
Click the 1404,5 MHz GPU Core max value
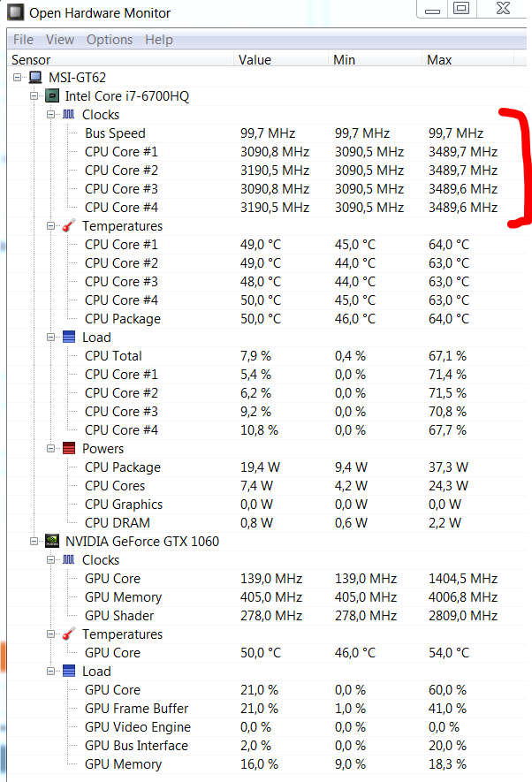click(463, 579)
